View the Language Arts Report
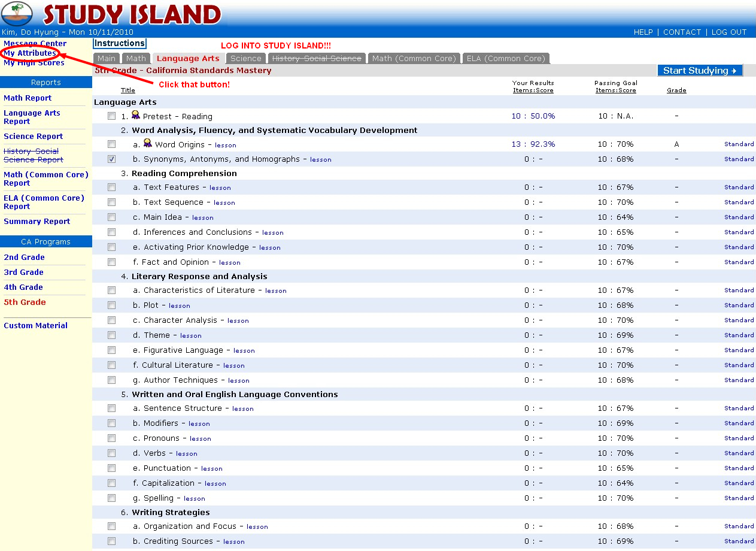This screenshot has width=756, height=551. (x=32, y=117)
